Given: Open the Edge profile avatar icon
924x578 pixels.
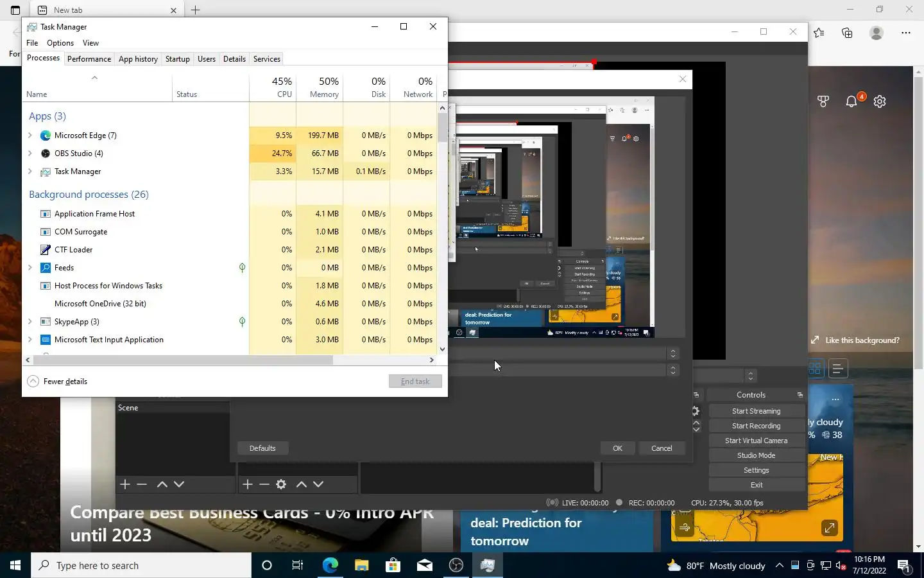Looking at the screenshot, I should point(877,33).
